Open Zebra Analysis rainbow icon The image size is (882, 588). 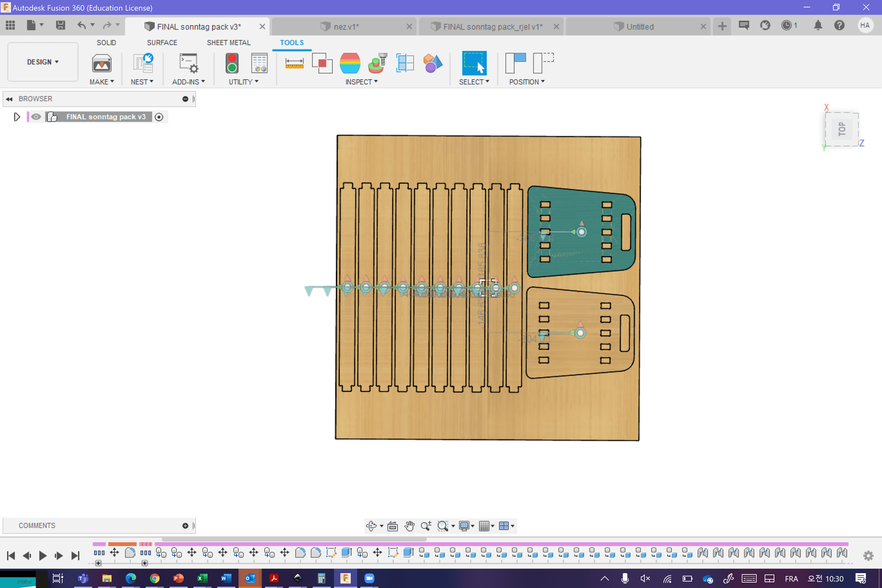(x=349, y=63)
